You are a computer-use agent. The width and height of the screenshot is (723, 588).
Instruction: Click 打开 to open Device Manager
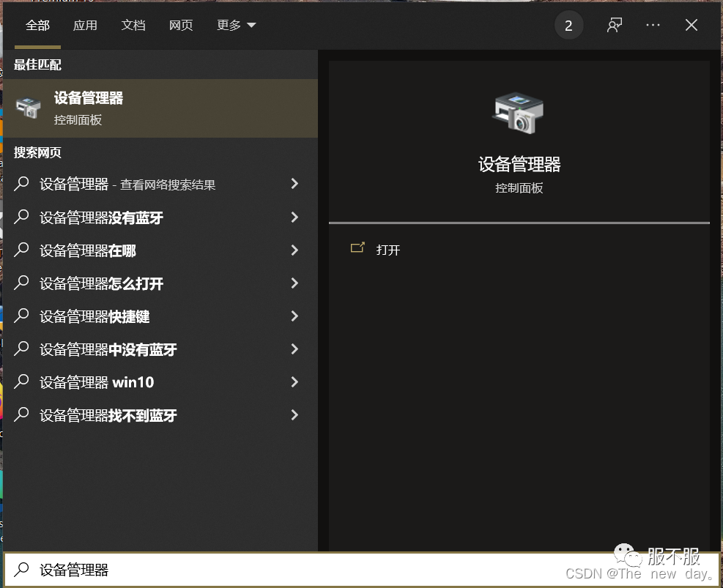(x=388, y=250)
